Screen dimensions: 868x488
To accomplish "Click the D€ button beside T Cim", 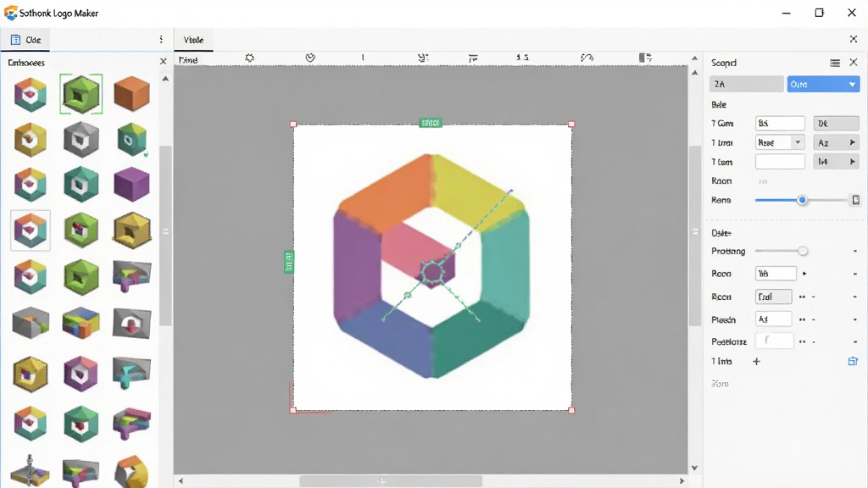I will tap(836, 123).
